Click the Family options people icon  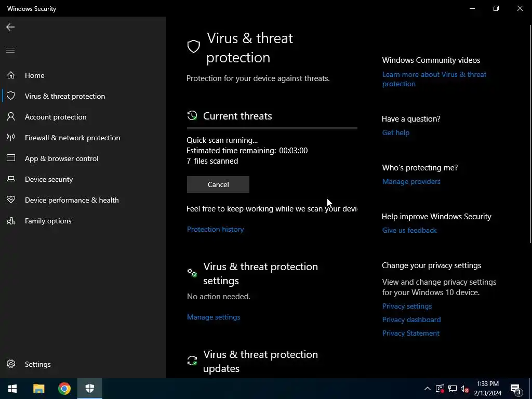pyautogui.click(x=11, y=221)
